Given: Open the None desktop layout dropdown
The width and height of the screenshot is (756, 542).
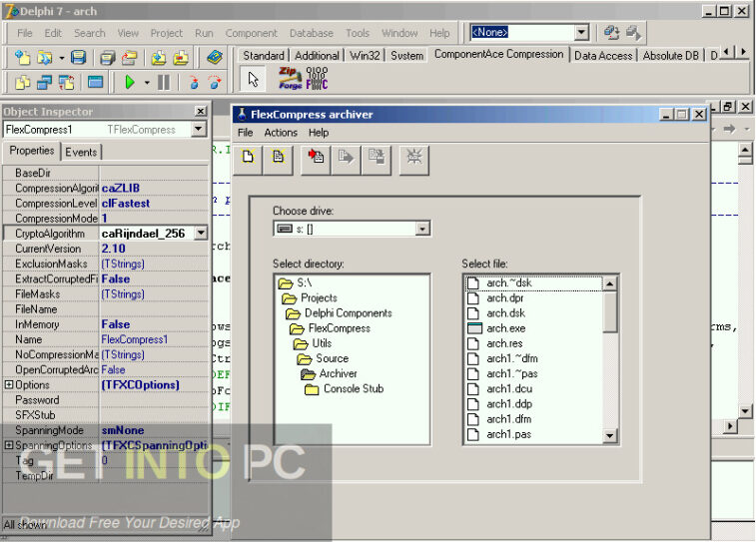Looking at the screenshot, I should 581,32.
